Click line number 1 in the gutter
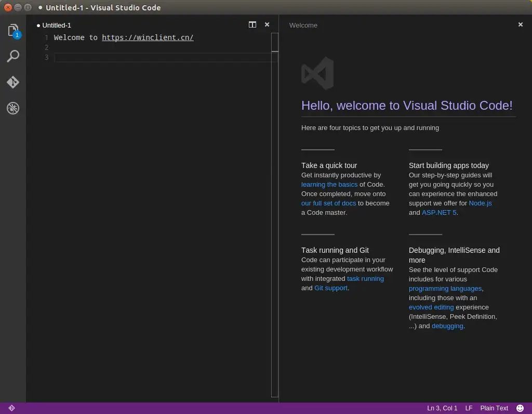 (46, 37)
